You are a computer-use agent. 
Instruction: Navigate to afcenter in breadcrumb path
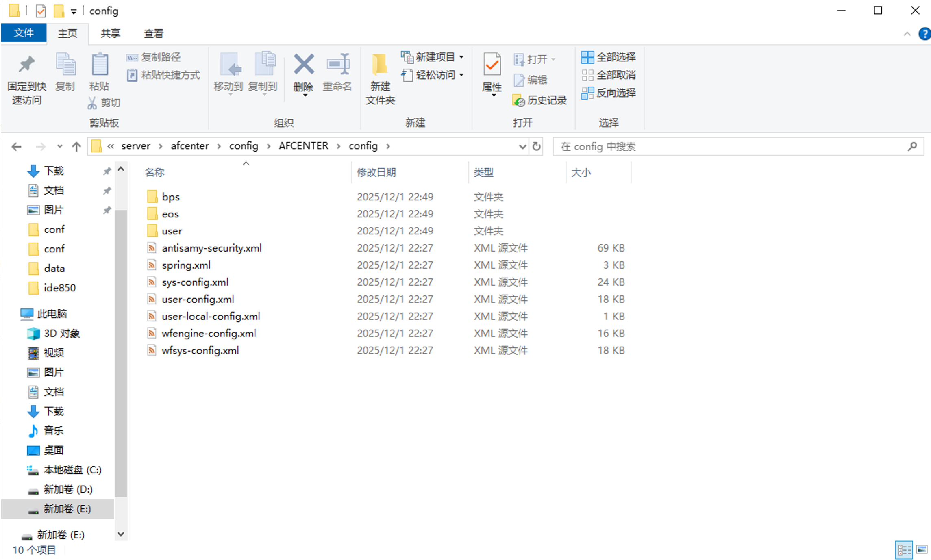(x=189, y=146)
